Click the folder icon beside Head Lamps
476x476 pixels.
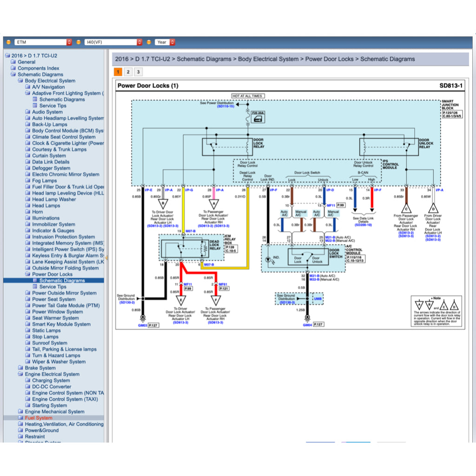(x=27, y=205)
